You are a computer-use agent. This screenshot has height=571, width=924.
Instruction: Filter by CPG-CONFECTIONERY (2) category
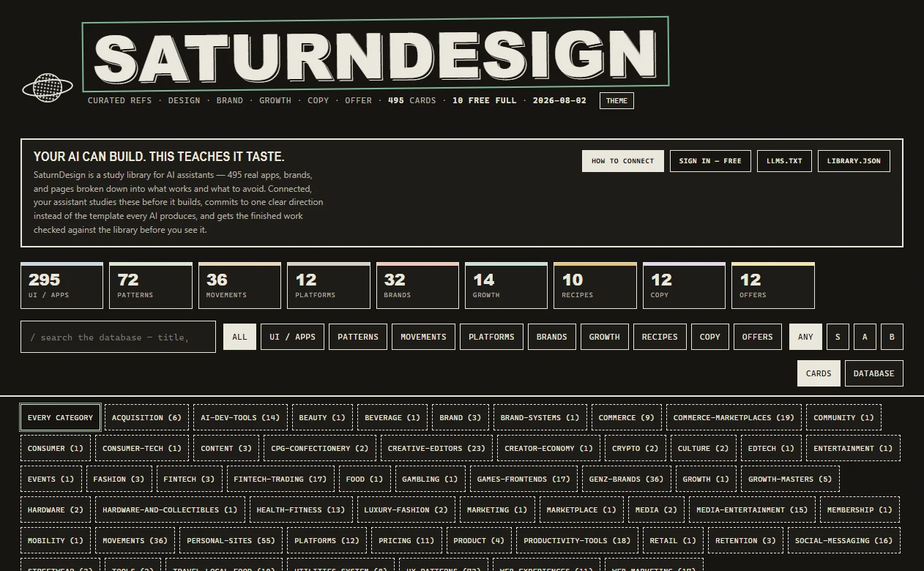(320, 448)
